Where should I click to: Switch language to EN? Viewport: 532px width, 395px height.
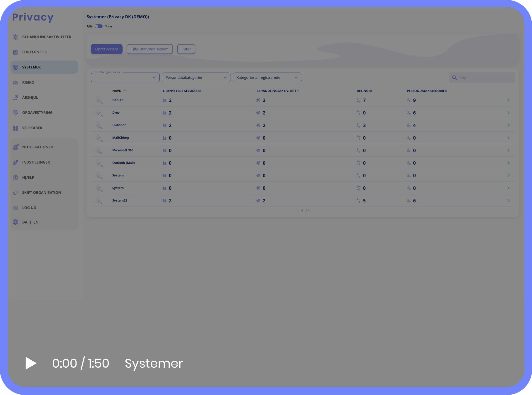(36, 222)
